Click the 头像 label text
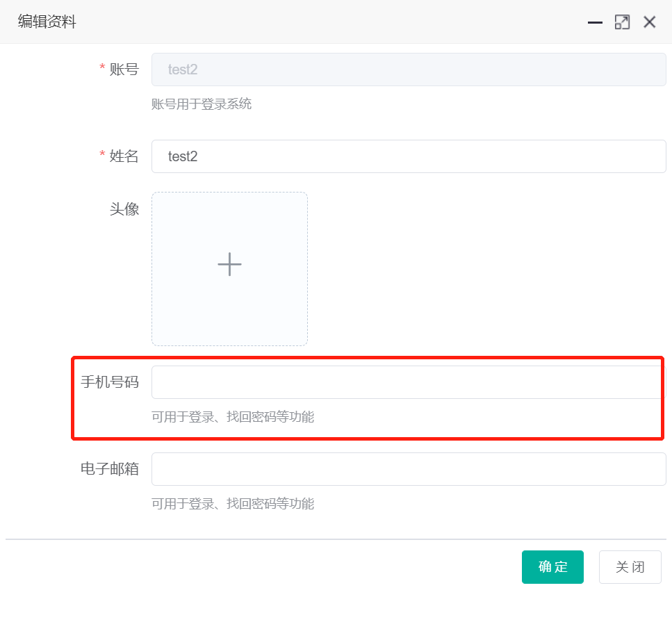The width and height of the screenshot is (672, 622). pyautogui.click(x=124, y=209)
